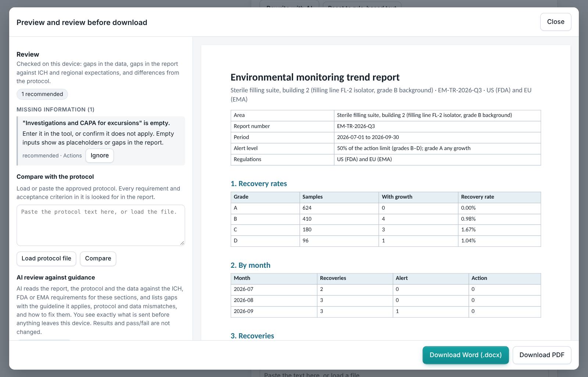
Task: Download the report as Word (.docx)
Action: [466, 355]
